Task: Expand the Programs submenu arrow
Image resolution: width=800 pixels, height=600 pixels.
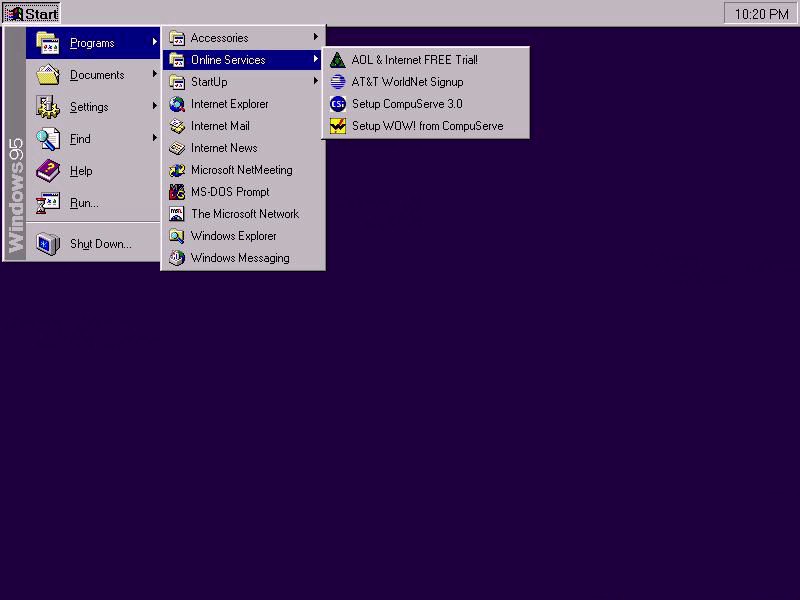Action: [x=155, y=42]
